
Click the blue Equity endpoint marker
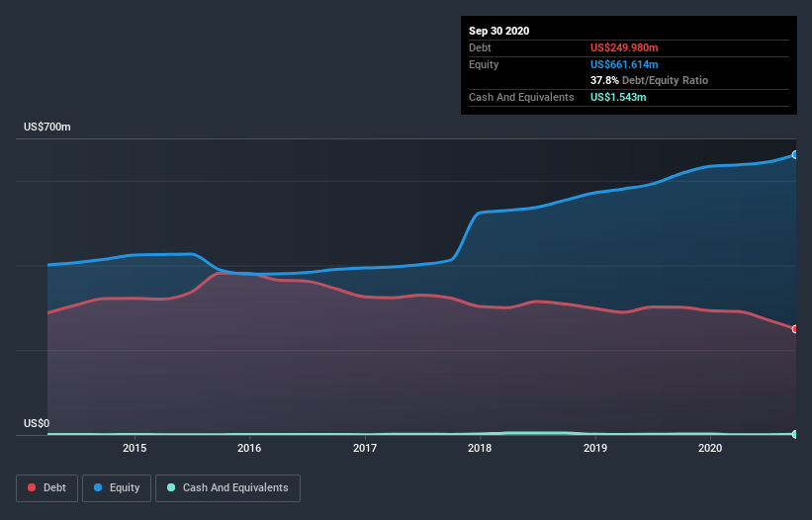pyautogui.click(x=795, y=154)
